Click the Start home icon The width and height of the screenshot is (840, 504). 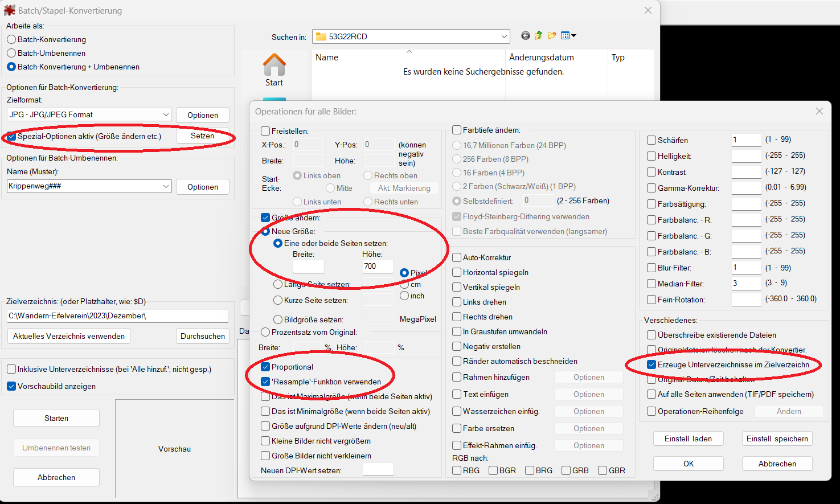point(274,70)
